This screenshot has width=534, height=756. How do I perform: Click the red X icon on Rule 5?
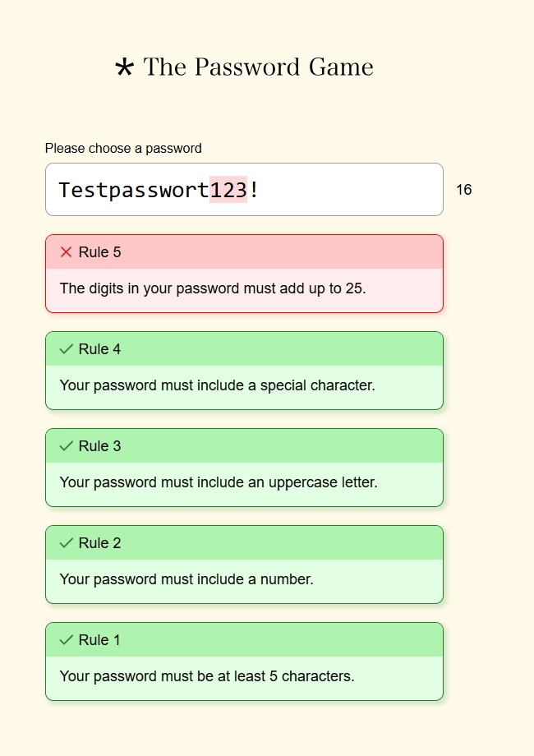[x=67, y=252]
